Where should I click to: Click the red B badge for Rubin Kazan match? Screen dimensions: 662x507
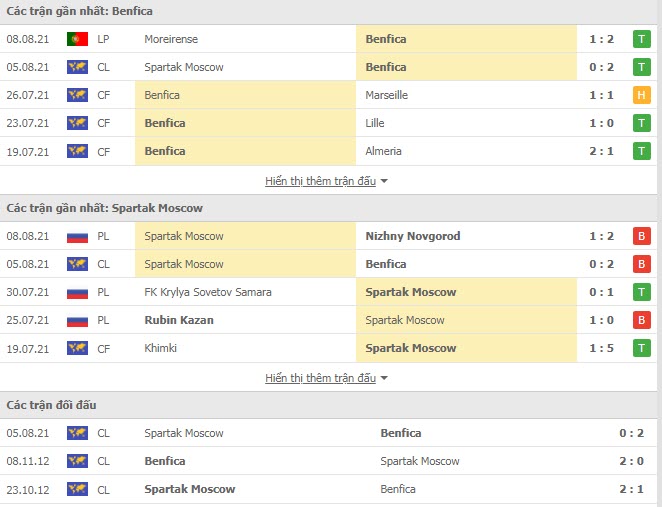[x=641, y=320]
